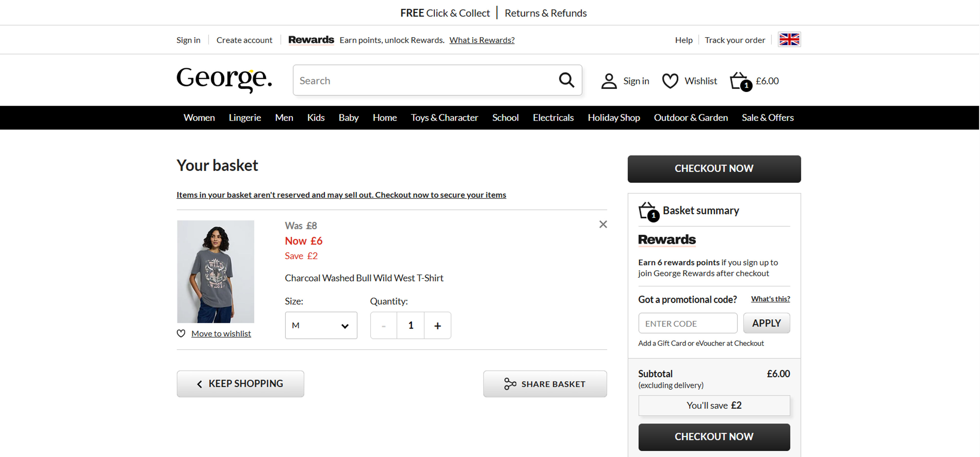
Task: Open the Kids menu
Action: coord(316,118)
